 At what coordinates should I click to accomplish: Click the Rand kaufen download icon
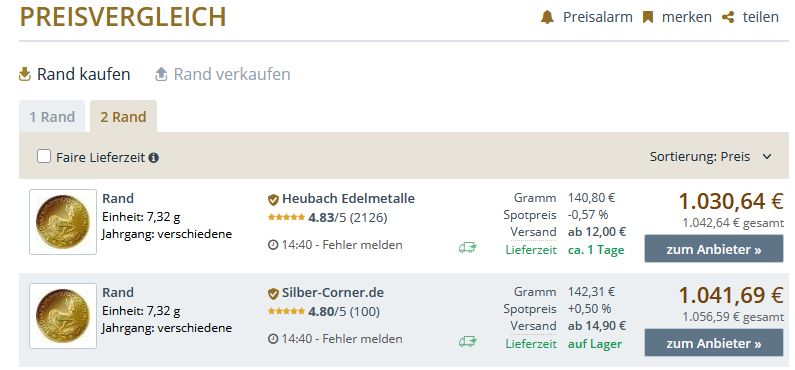pyautogui.click(x=24, y=75)
